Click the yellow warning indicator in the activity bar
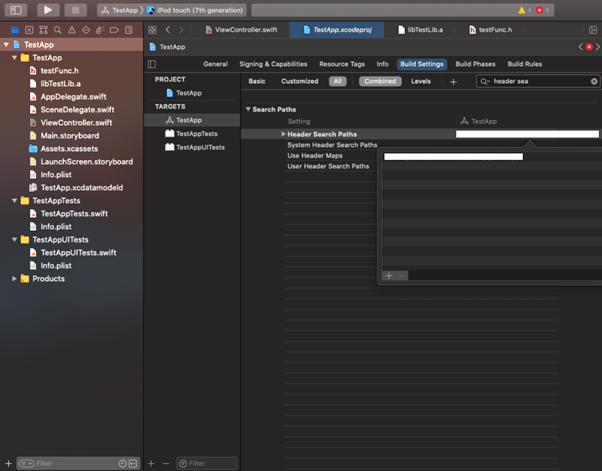 click(x=524, y=10)
